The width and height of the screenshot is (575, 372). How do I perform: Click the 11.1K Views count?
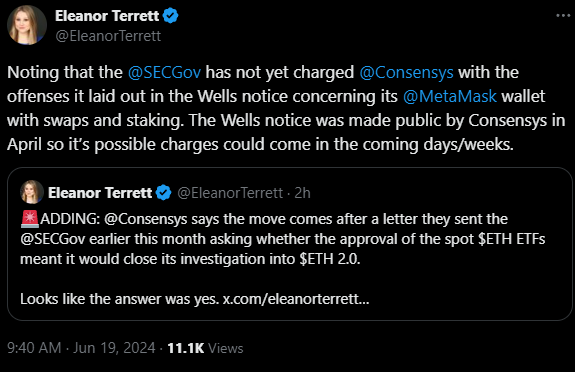click(x=205, y=348)
